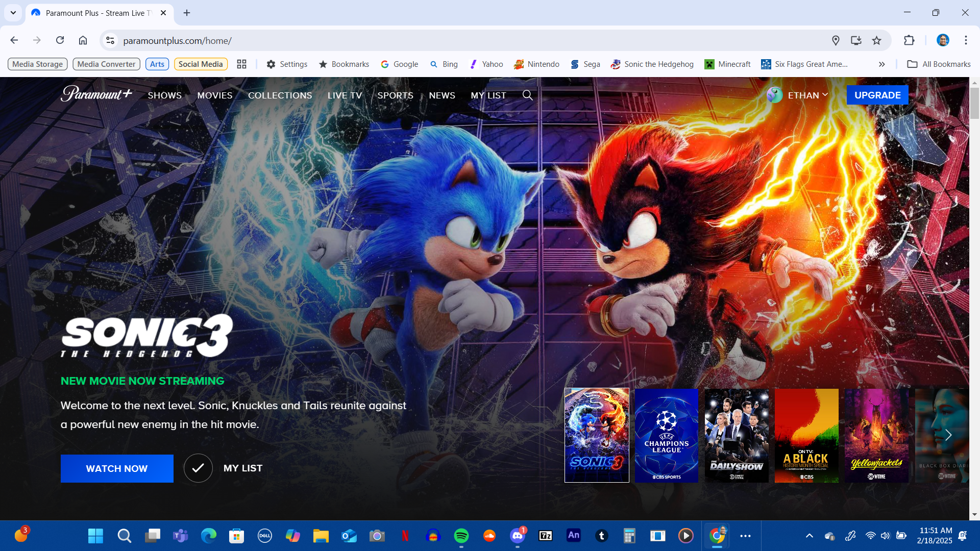The height and width of the screenshot is (551, 980).
Task: Open the Extensions puzzle icon
Action: tap(909, 40)
